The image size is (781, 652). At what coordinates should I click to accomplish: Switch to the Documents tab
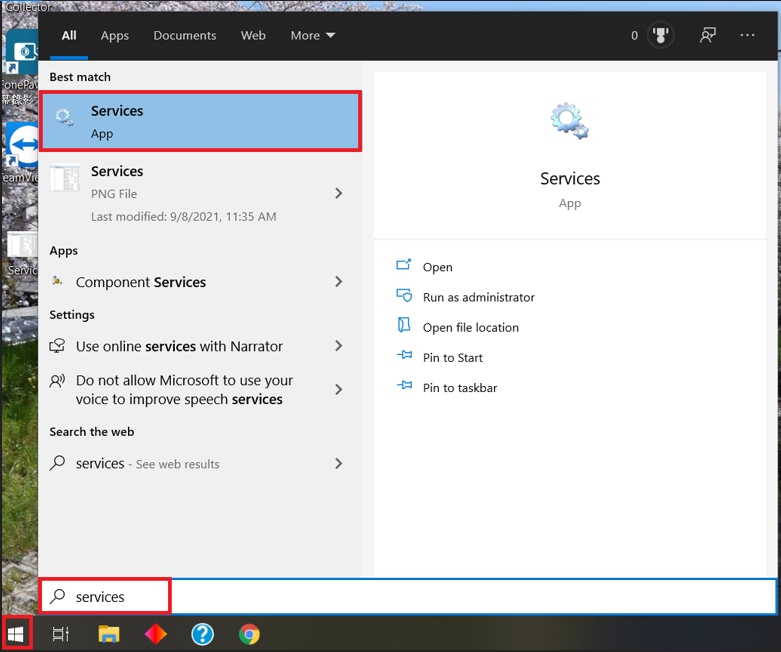tap(185, 35)
